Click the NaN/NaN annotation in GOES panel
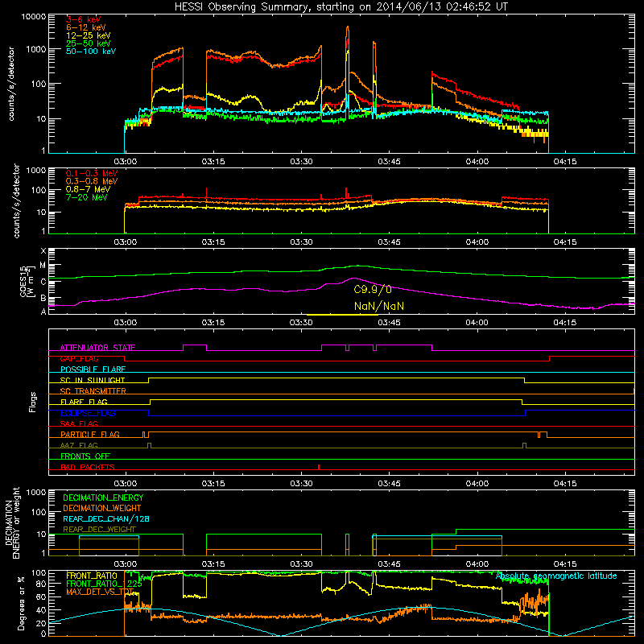This screenshot has height=644, width=644. tap(379, 306)
